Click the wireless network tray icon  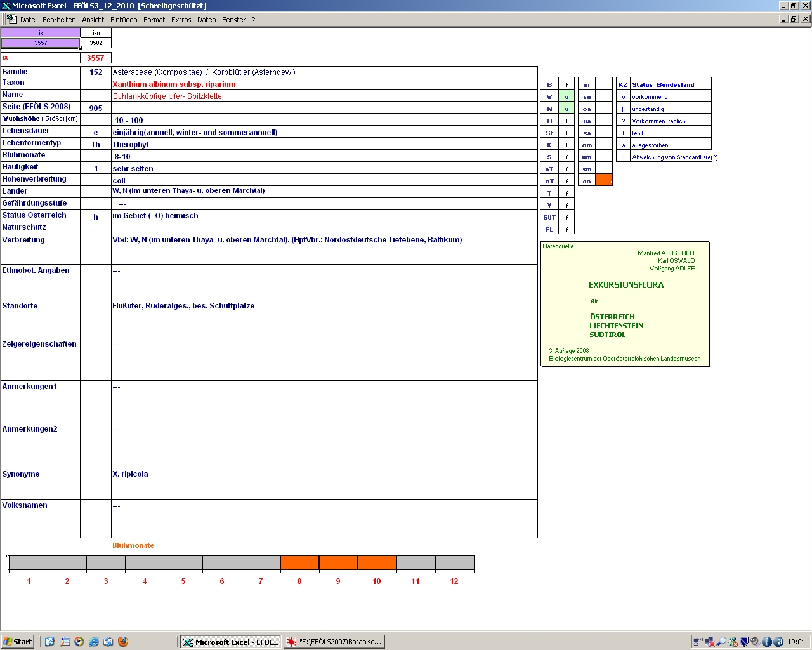click(x=698, y=642)
